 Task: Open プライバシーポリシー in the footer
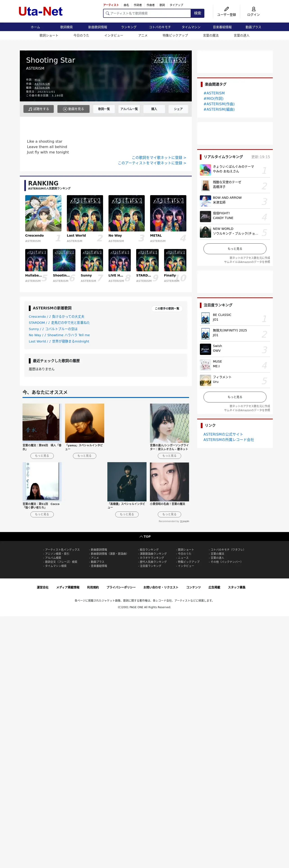(121, 587)
